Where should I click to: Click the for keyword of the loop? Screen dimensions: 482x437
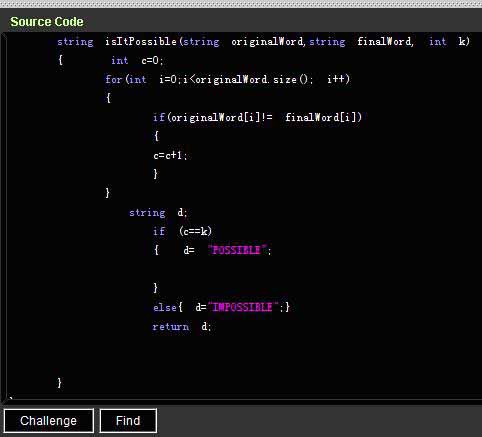click(x=114, y=79)
